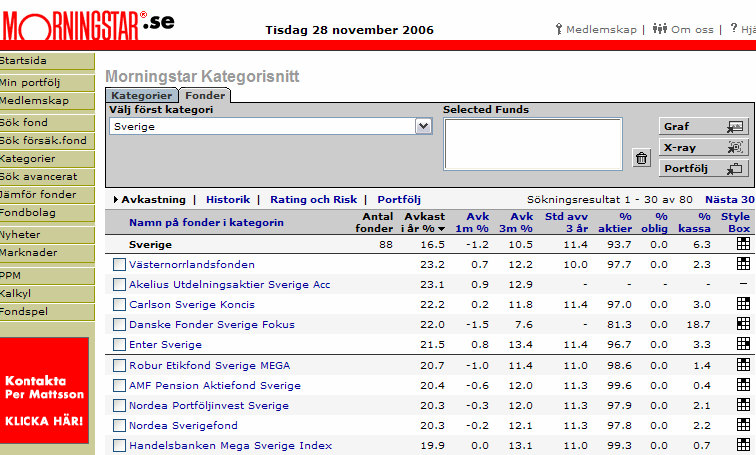The height and width of the screenshot is (455, 756).
Task: Select Handelsbanken Mega Sverige Index checkbox
Action: coord(119,446)
